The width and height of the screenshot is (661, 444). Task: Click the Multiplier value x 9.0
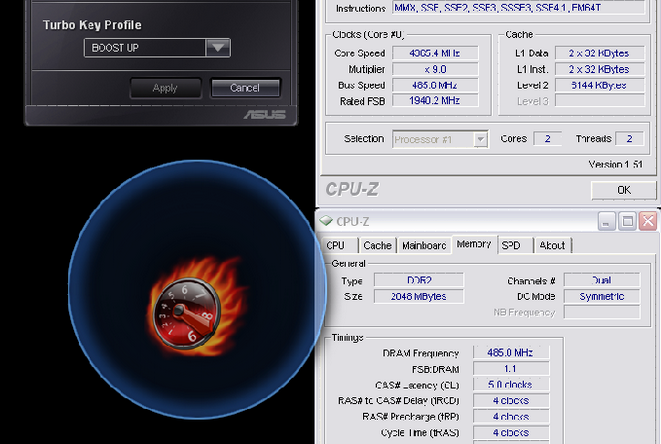coord(435,69)
